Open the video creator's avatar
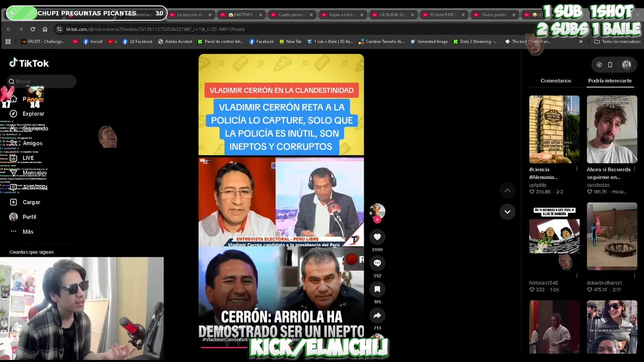The width and height of the screenshot is (644, 362). [377, 211]
